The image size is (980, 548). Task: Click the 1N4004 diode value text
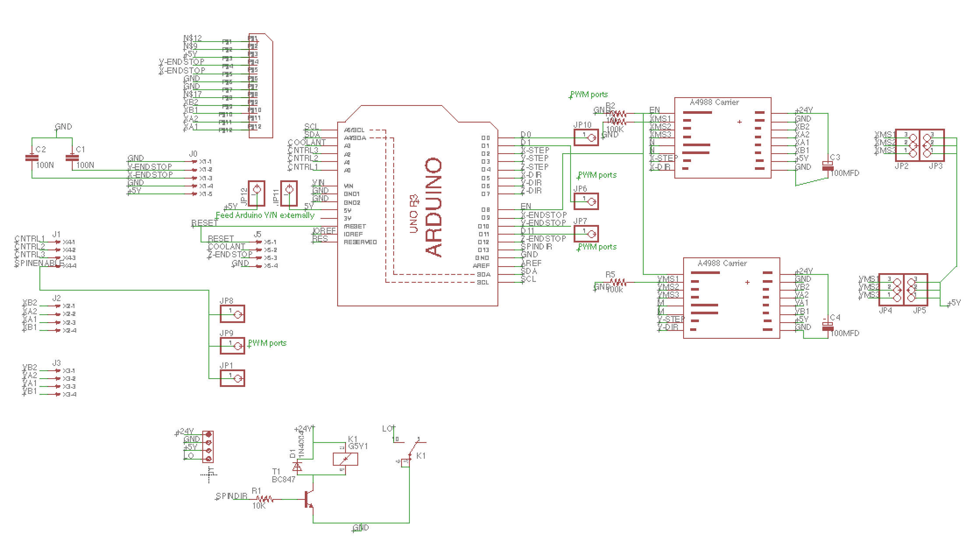pos(301,445)
